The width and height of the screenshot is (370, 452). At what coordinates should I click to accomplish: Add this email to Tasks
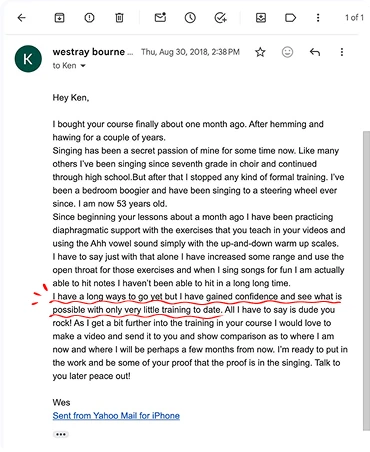pyautogui.click(x=220, y=18)
